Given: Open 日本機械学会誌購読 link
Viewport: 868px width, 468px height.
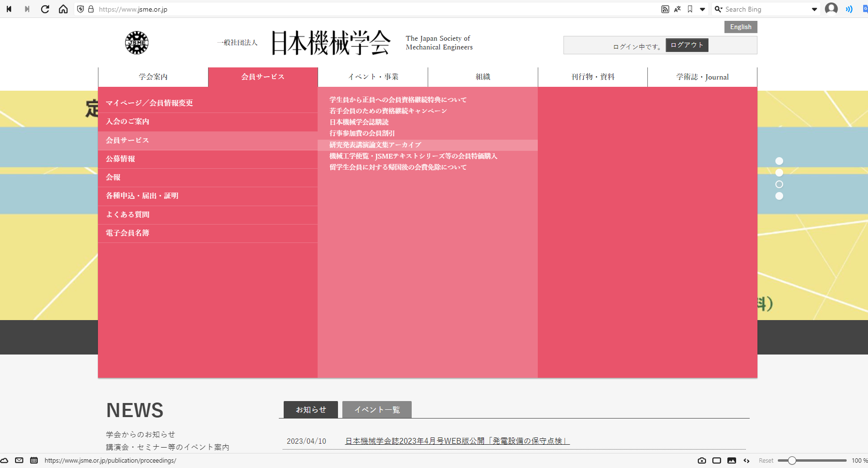Looking at the screenshot, I should 359,122.
